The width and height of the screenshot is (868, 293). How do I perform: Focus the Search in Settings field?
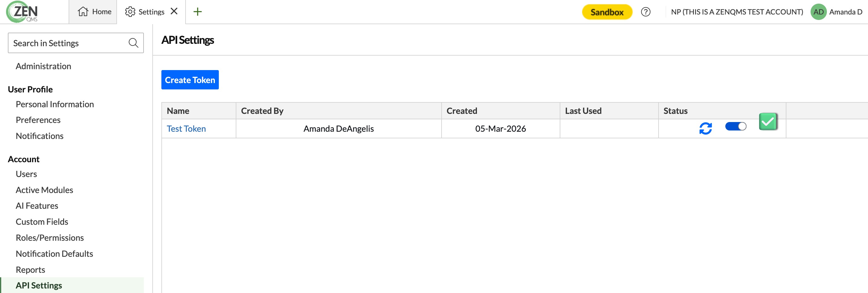pos(76,43)
